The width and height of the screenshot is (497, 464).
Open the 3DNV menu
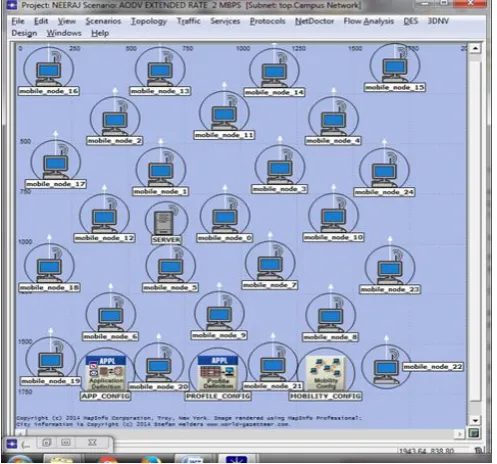(x=438, y=21)
